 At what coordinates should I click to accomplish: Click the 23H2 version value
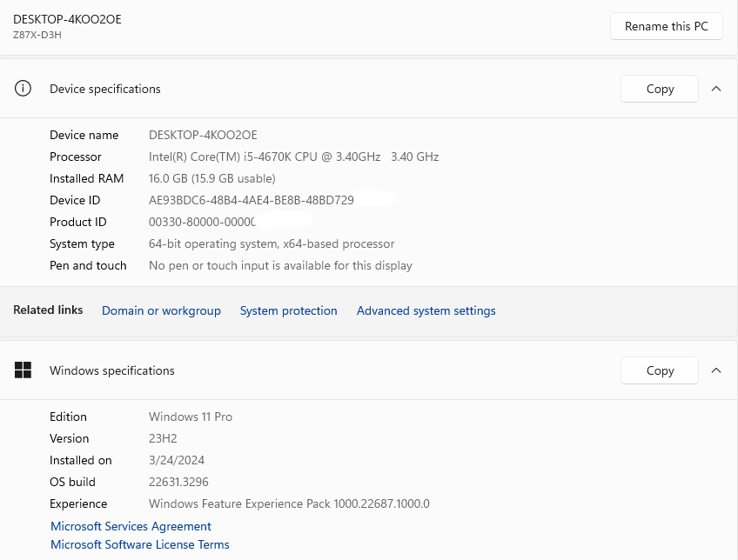click(x=163, y=438)
